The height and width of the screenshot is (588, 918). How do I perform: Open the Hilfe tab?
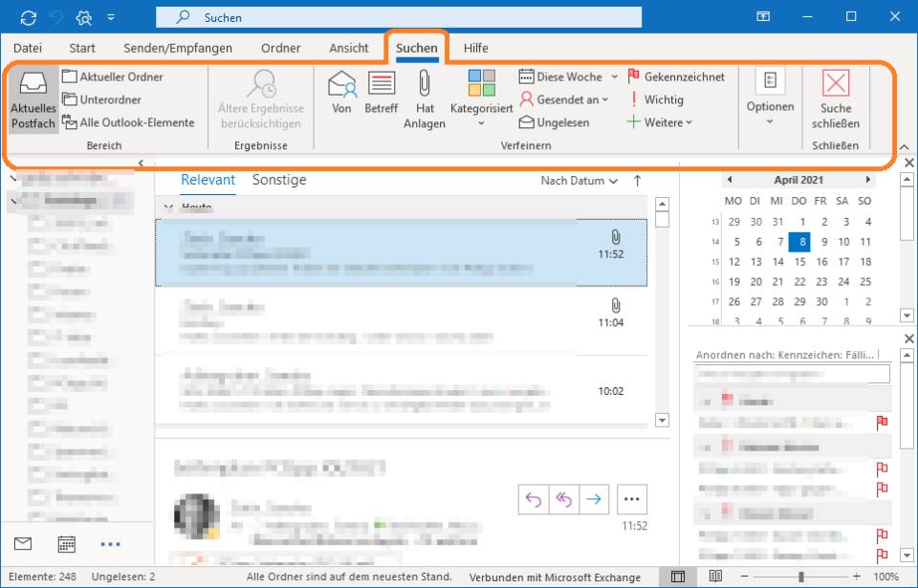tap(476, 48)
